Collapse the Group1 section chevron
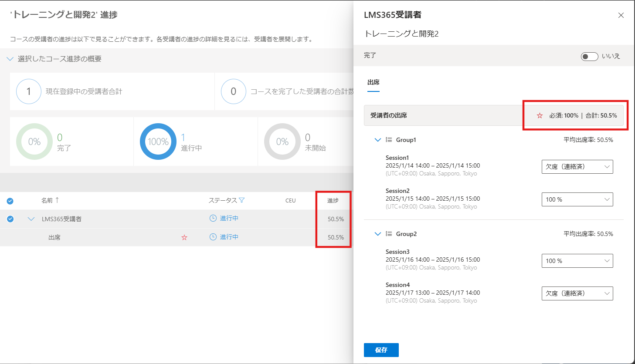635x364 pixels. (x=378, y=140)
